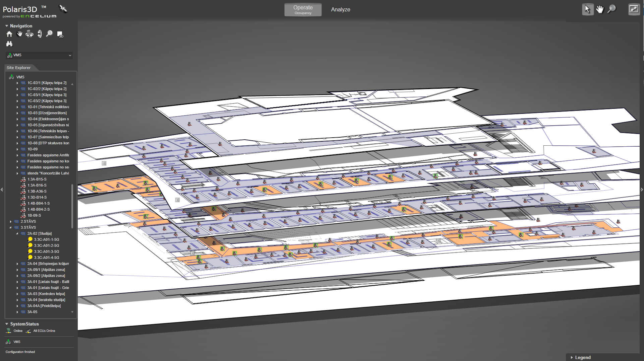Click sensor item 1.3A-B15-S

pyautogui.click(x=37, y=179)
